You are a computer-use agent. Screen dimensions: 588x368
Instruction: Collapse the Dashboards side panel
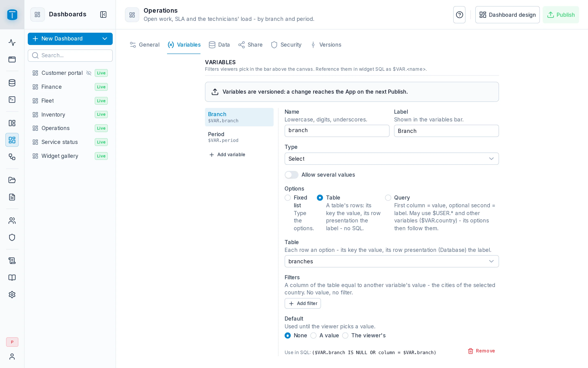point(103,14)
